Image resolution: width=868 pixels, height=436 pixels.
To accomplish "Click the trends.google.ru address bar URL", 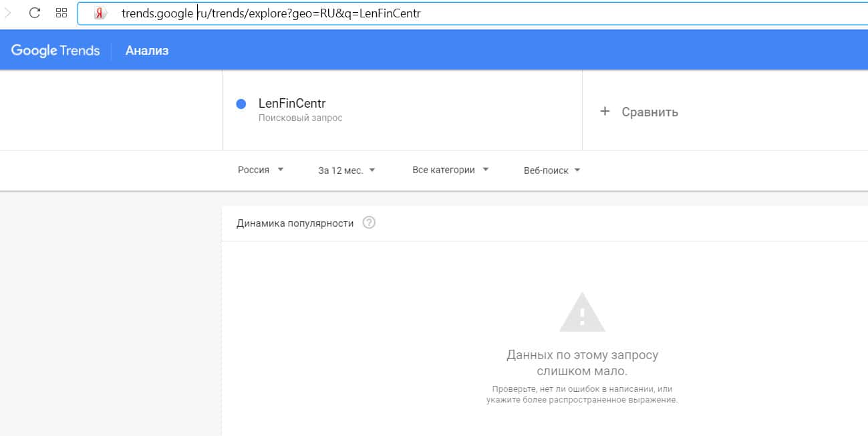I will pyautogui.click(x=271, y=13).
